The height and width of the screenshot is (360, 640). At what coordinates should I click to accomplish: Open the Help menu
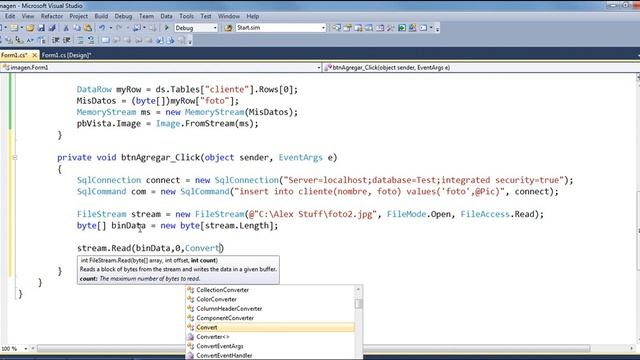pos(253,16)
